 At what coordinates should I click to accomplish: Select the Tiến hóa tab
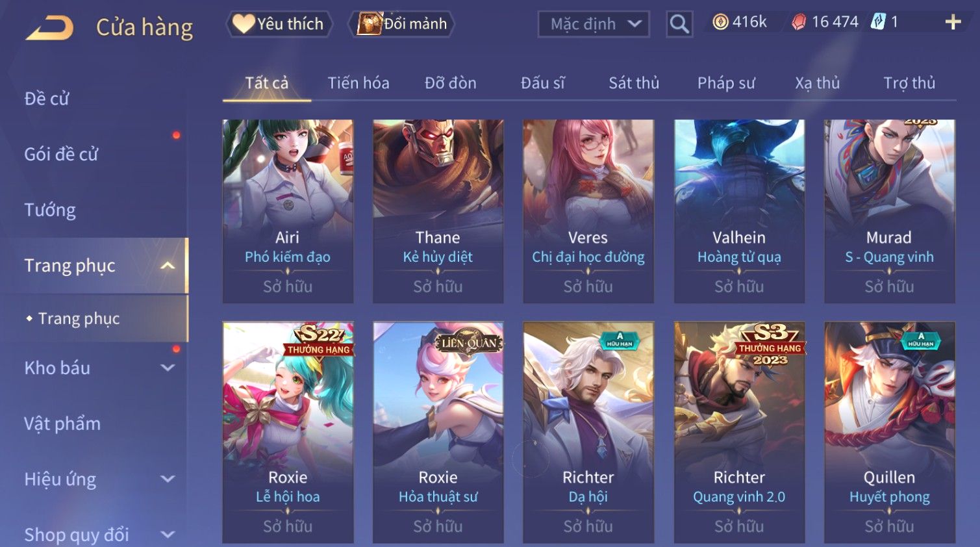(x=358, y=83)
